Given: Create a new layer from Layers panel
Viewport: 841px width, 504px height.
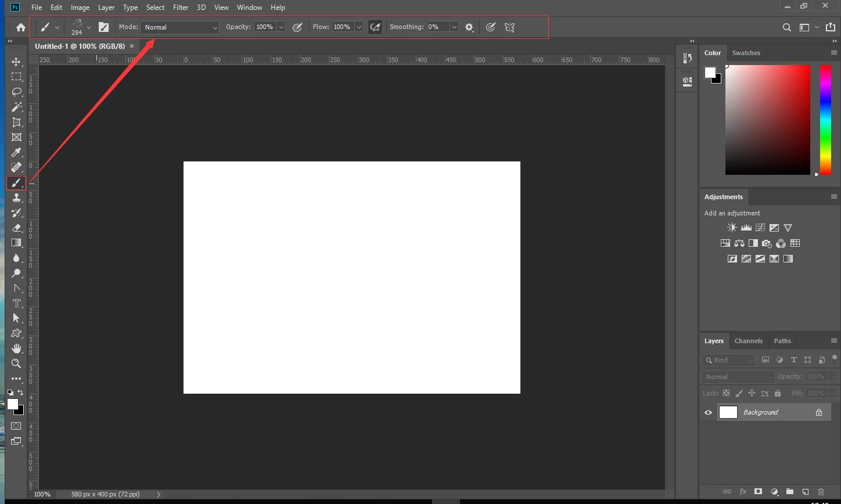Looking at the screenshot, I should click(805, 492).
